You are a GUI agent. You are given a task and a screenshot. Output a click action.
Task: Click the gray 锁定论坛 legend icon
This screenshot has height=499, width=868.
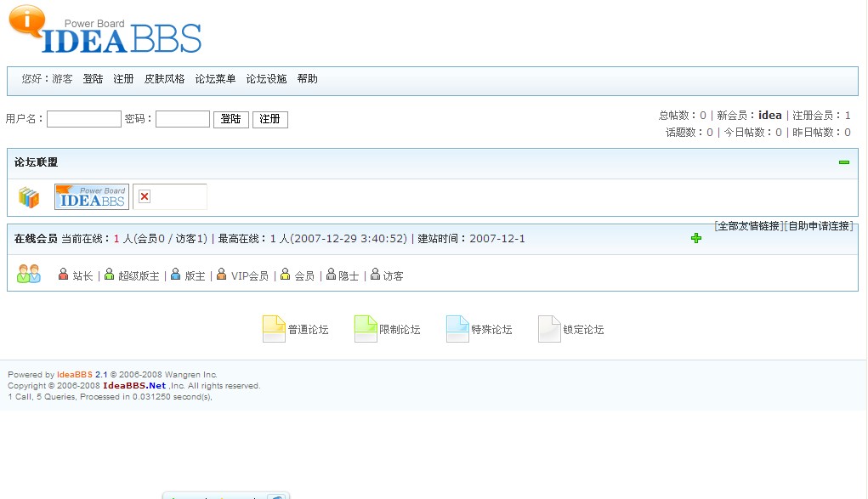549,329
